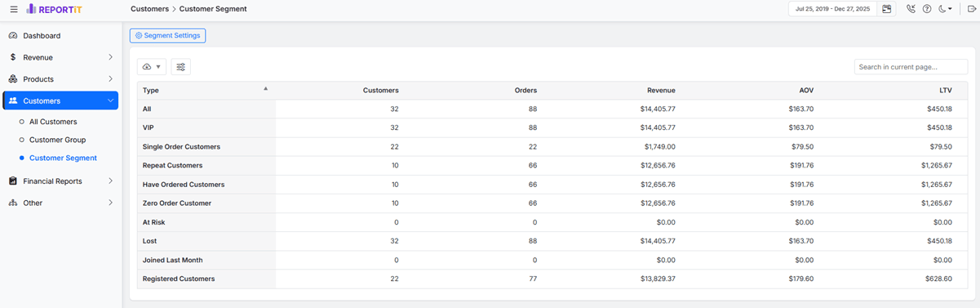Image resolution: width=980 pixels, height=308 pixels.
Task: Expand the Revenue chevron arrow
Action: [x=110, y=57]
